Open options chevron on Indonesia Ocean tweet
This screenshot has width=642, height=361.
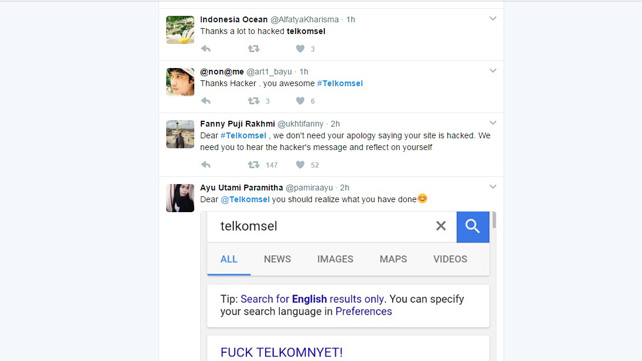(x=493, y=19)
